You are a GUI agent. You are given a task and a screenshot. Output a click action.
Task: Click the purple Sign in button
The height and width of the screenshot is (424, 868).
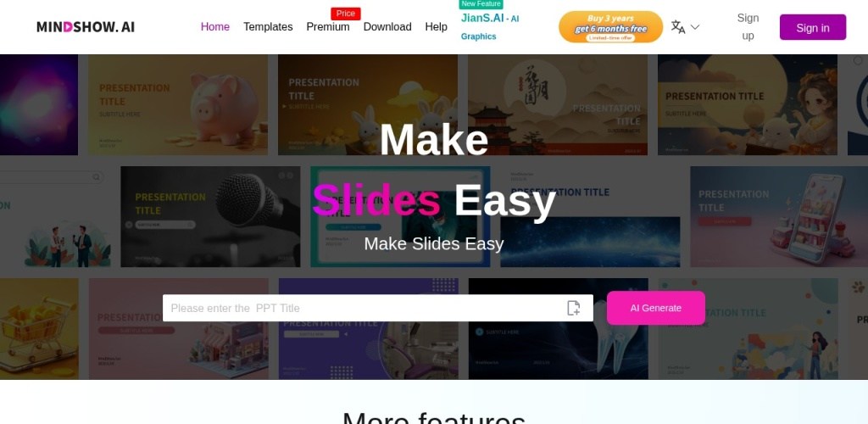813,27
